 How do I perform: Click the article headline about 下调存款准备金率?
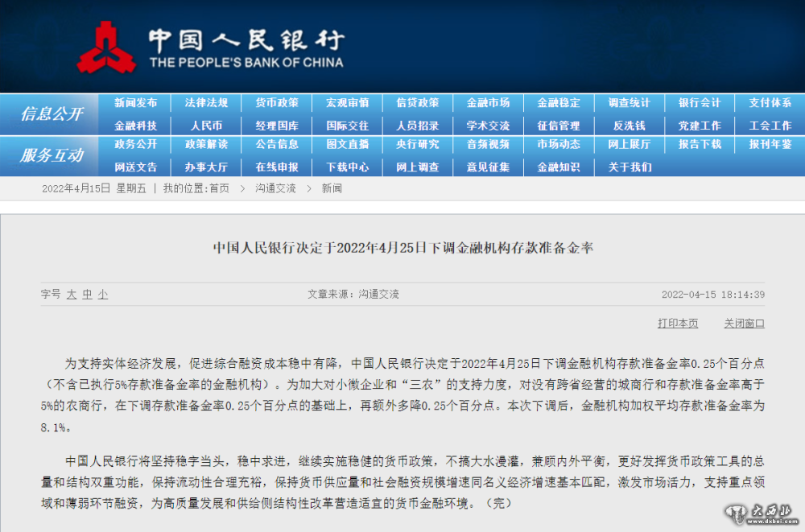[402, 247]
